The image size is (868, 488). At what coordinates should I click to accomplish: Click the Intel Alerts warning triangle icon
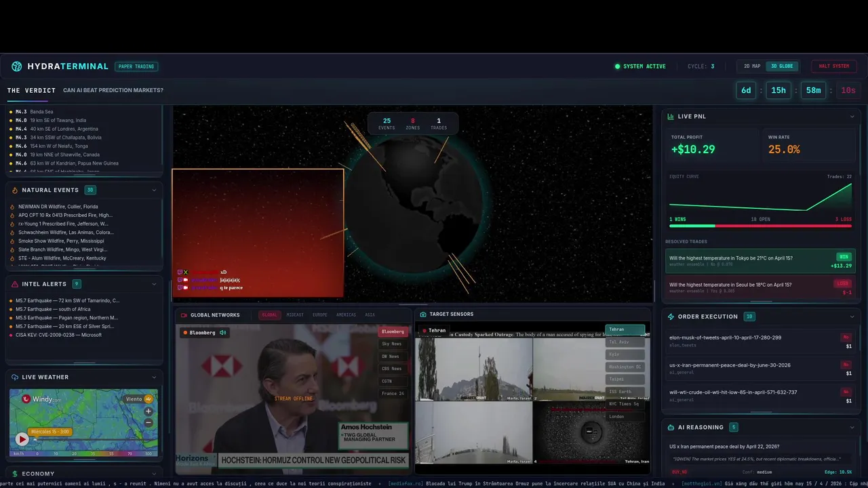(x=15, y=284)
